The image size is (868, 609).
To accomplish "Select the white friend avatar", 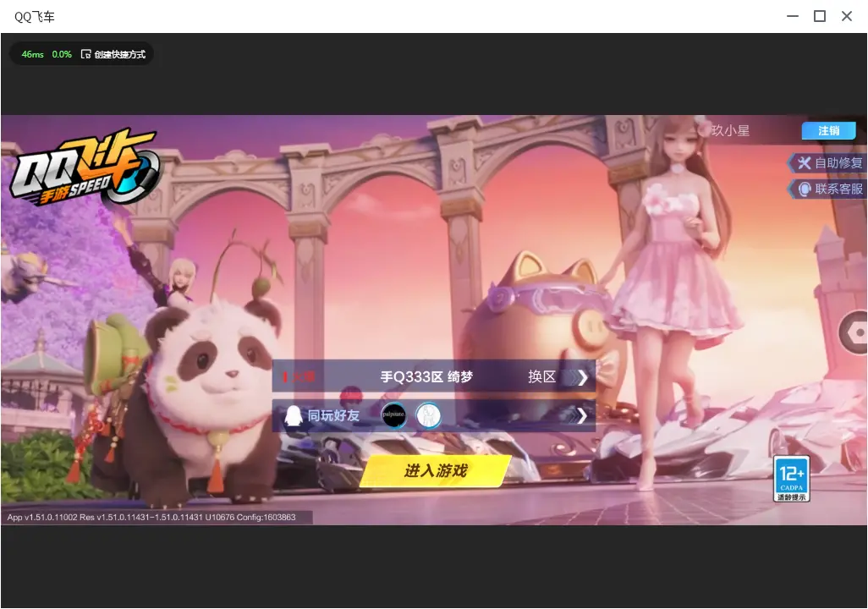I will (x=428, y=415).
